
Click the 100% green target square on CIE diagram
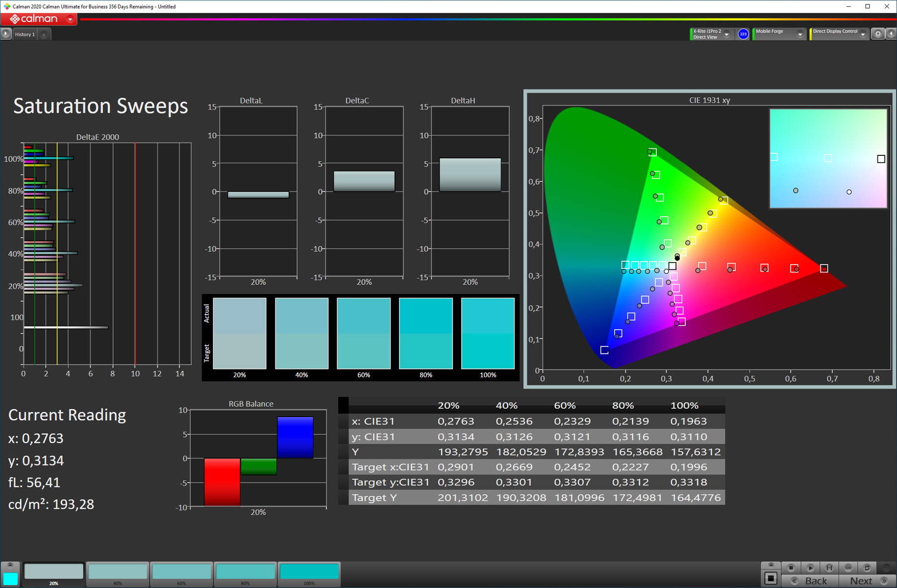pyautogui.click(x=652, y=152)
